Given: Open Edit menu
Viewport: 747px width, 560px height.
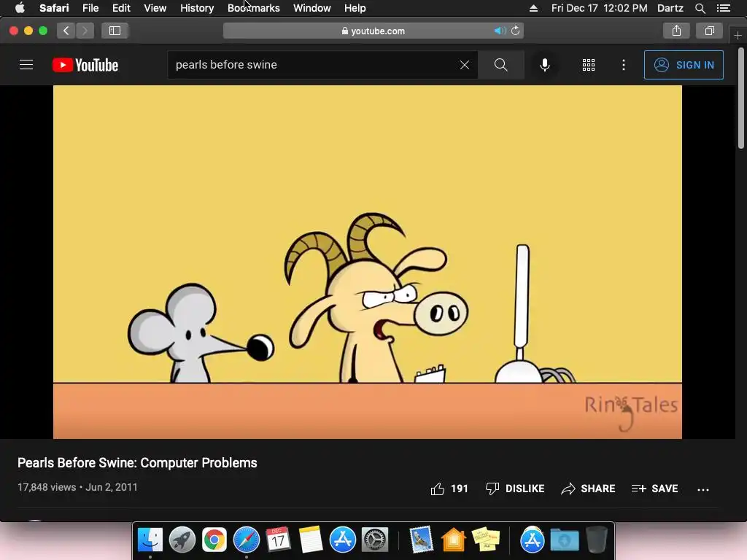Looking at the screenshot, I should point(121,8).
